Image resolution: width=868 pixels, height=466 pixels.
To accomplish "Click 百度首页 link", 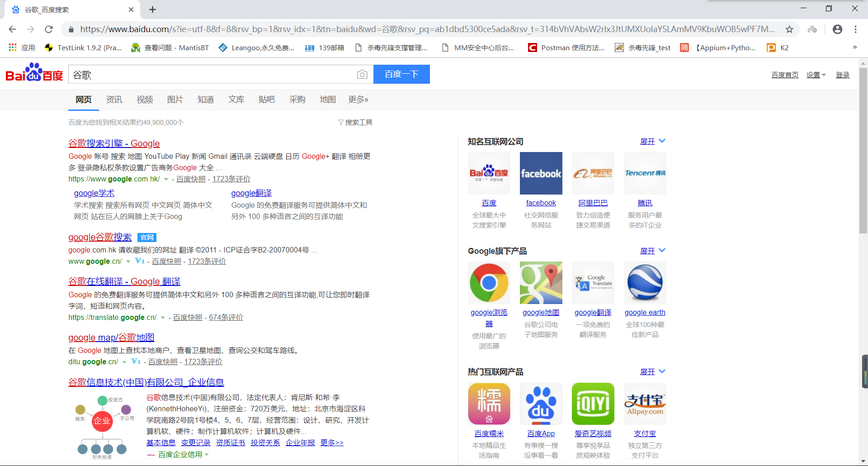I will pos(785,75).
